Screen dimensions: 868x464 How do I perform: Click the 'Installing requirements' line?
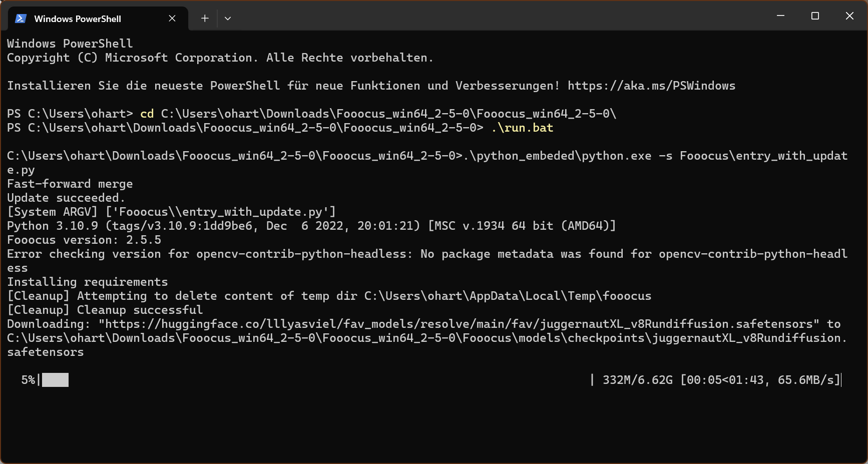(87, 282)
